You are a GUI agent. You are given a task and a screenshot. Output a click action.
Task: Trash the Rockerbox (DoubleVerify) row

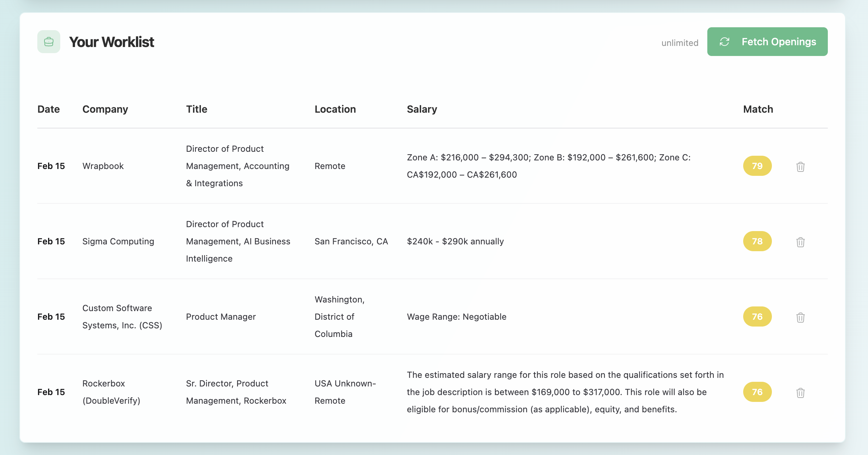pos(800,393)
